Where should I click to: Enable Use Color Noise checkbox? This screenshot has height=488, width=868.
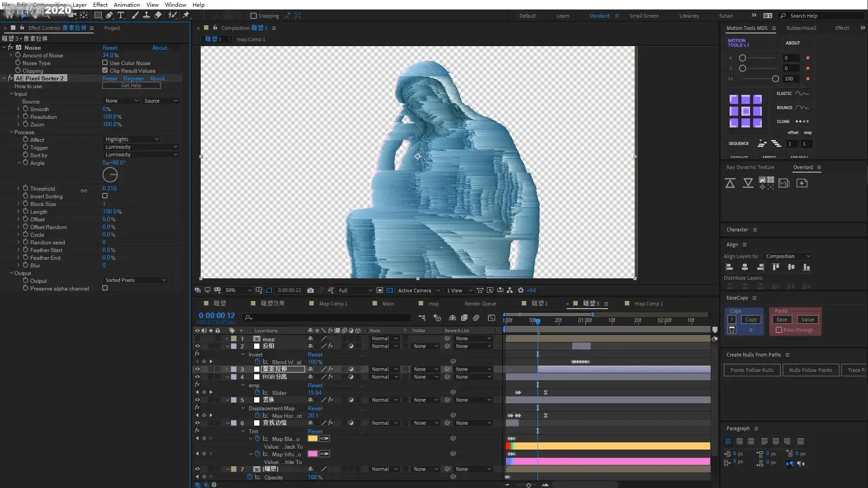tap(105, 63)
